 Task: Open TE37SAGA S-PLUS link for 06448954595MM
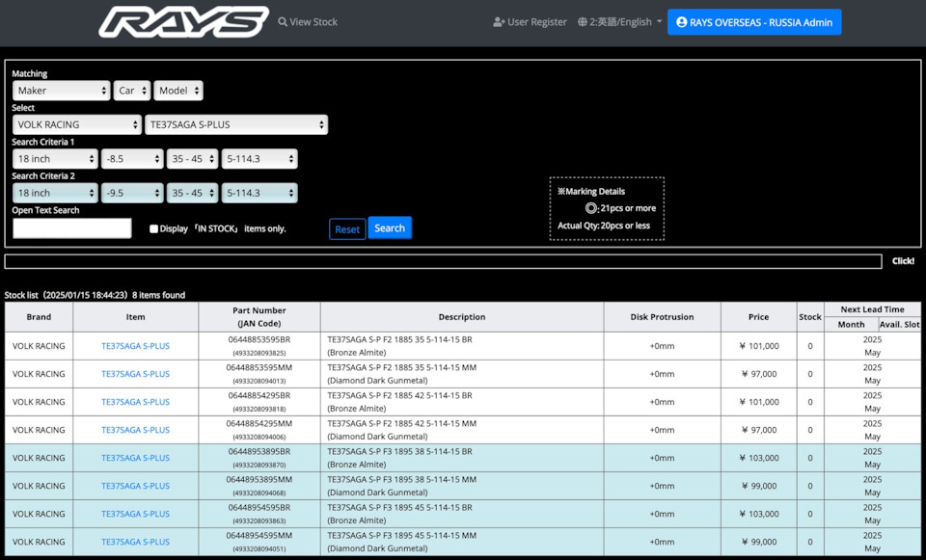(x=135, y=542)
